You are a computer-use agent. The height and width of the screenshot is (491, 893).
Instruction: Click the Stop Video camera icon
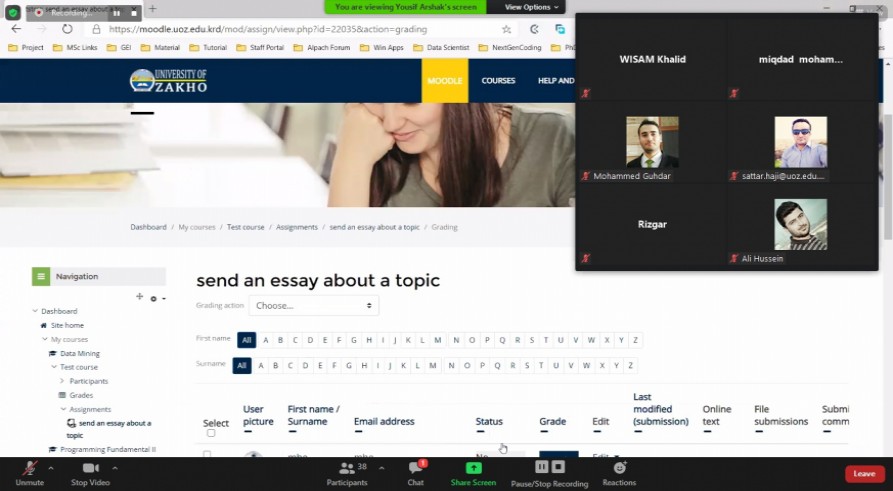90,468
